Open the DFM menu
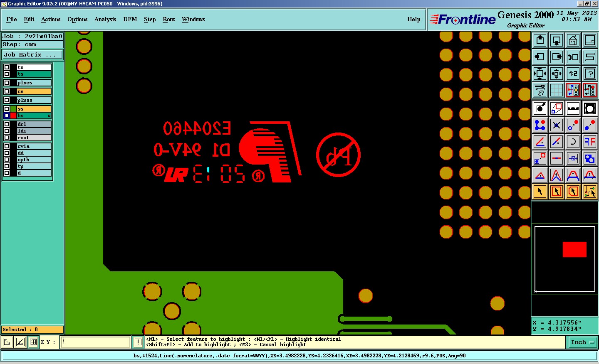Viewport: 599px width, 364px height. pos(130,20)
